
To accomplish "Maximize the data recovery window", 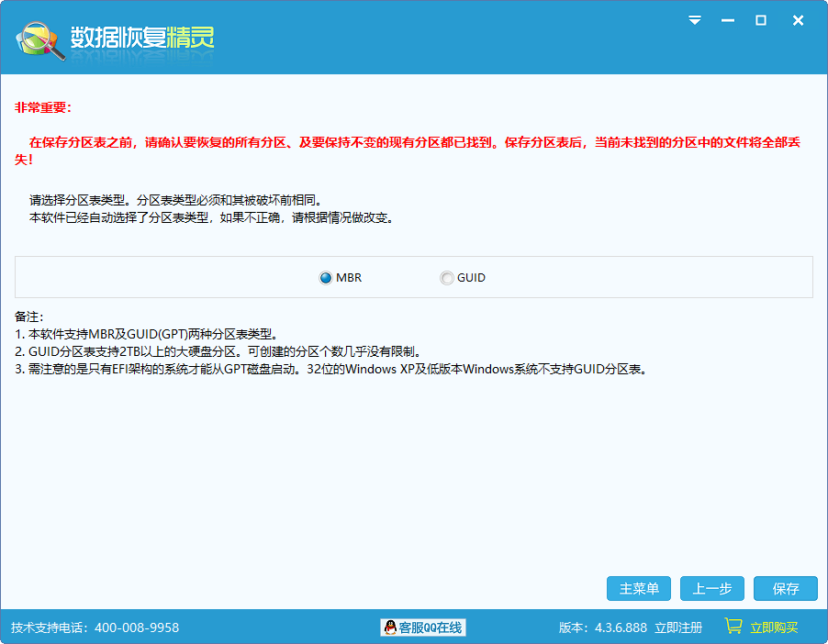I will coord(761,20).
